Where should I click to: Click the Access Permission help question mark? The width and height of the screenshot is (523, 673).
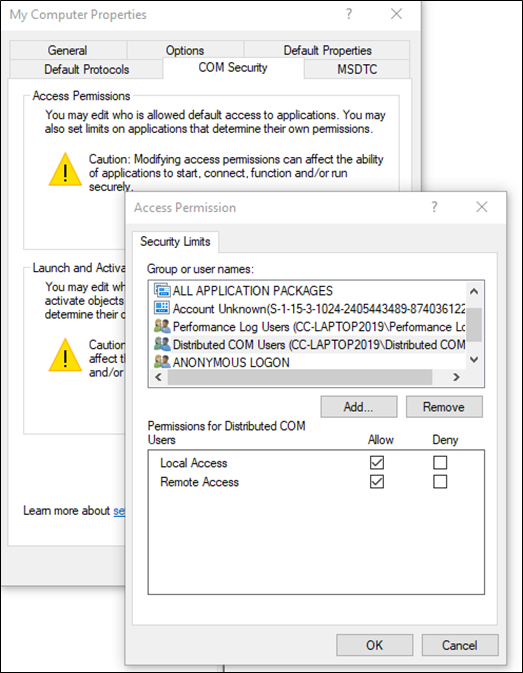(x=434, y=207)
